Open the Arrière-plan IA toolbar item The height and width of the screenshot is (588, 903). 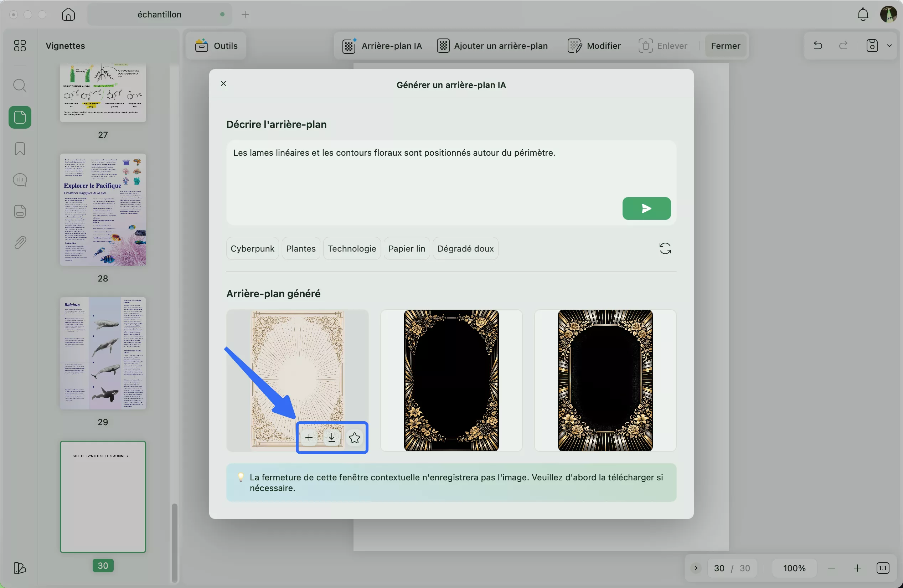[382, 46]
